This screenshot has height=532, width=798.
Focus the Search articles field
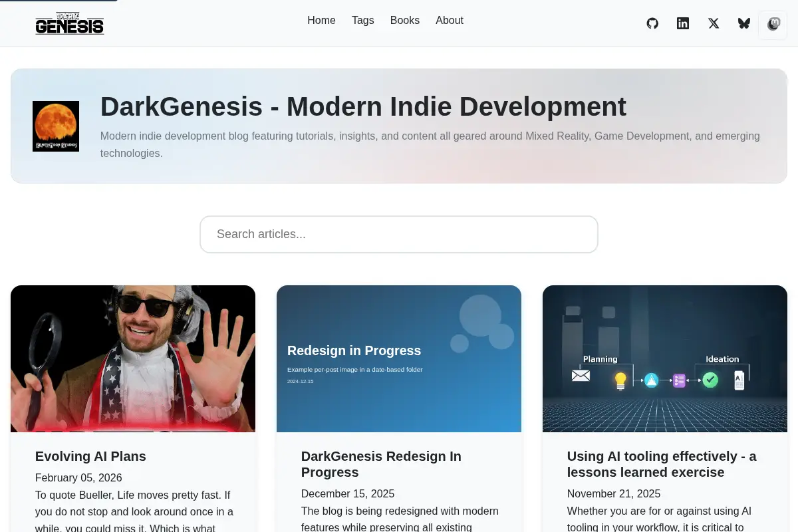pyautogui.click(x=399, y=234)
